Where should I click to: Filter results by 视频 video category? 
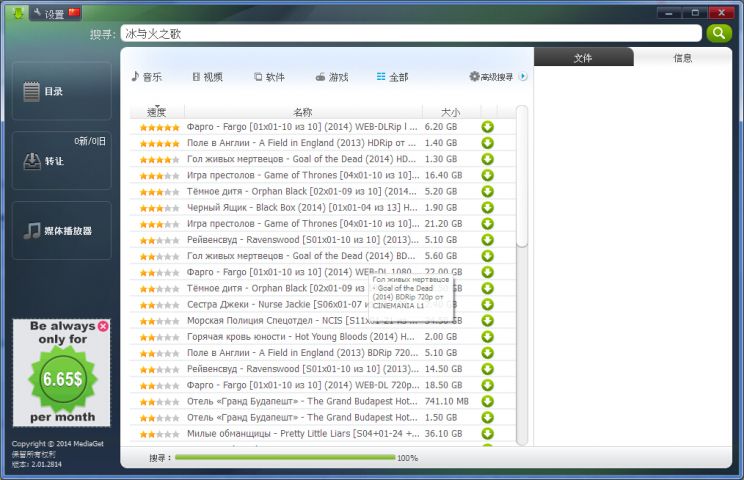click(207, 77)
